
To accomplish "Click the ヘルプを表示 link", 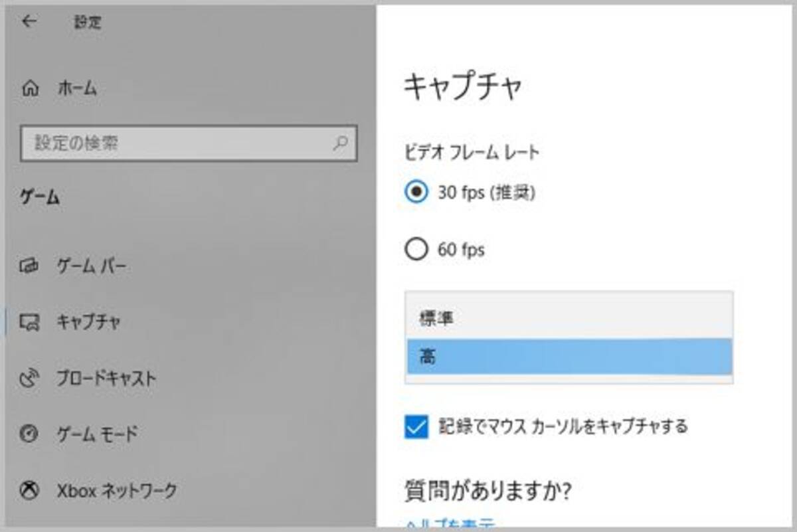I will pos(450,525).
